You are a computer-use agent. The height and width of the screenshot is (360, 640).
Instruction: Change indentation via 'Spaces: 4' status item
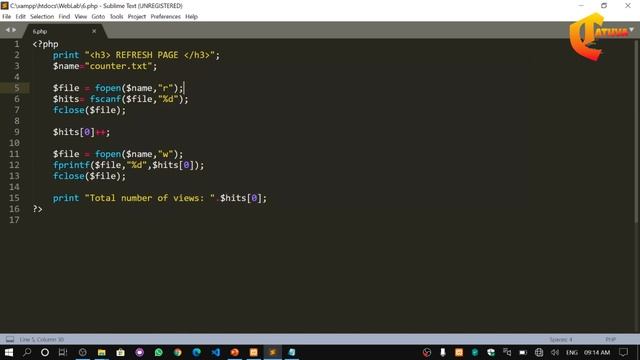561,340
